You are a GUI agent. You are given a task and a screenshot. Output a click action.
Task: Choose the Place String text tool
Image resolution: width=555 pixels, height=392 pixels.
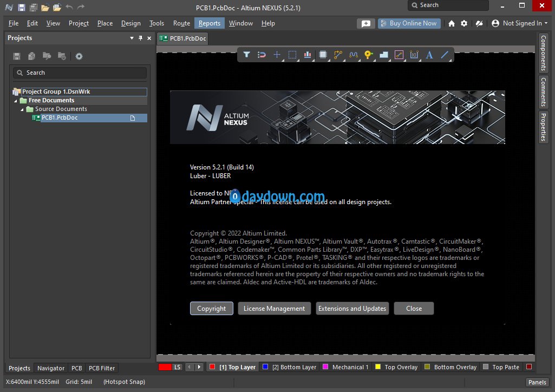tap(429, 55)
